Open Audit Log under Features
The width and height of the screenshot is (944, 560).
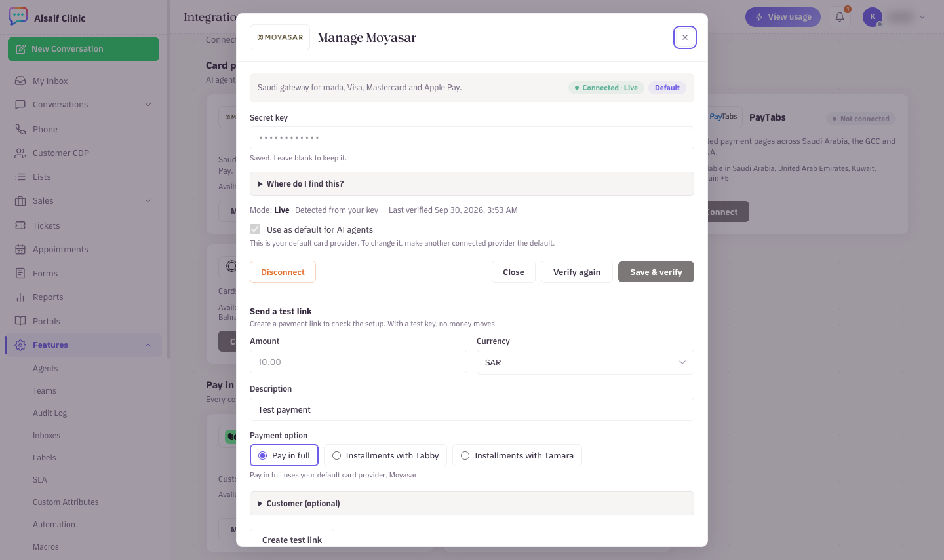50,413
